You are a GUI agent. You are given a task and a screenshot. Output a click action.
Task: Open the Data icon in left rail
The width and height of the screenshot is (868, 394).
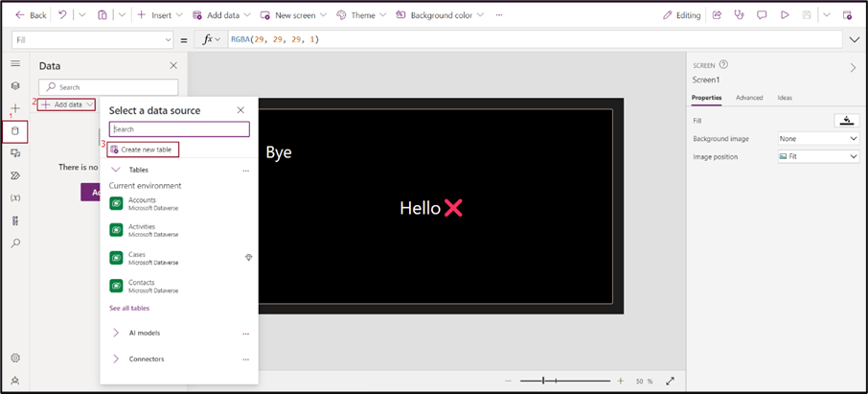(x=15, y=130)
